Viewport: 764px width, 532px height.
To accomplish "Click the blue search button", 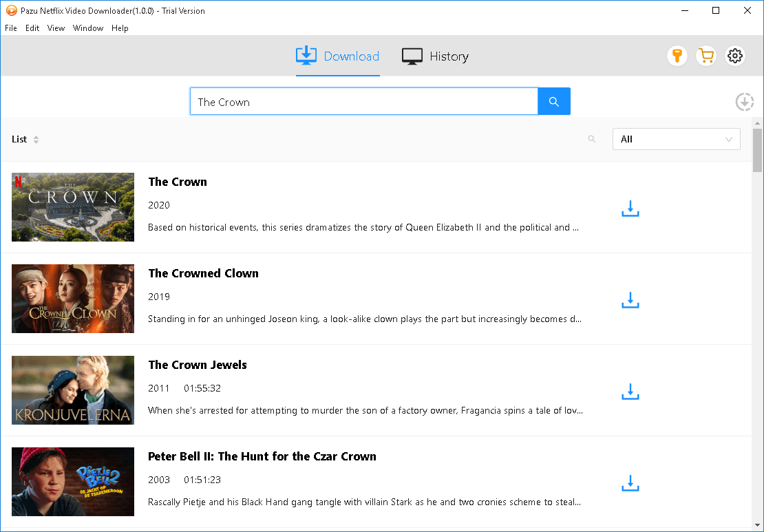I will point(553,101).
